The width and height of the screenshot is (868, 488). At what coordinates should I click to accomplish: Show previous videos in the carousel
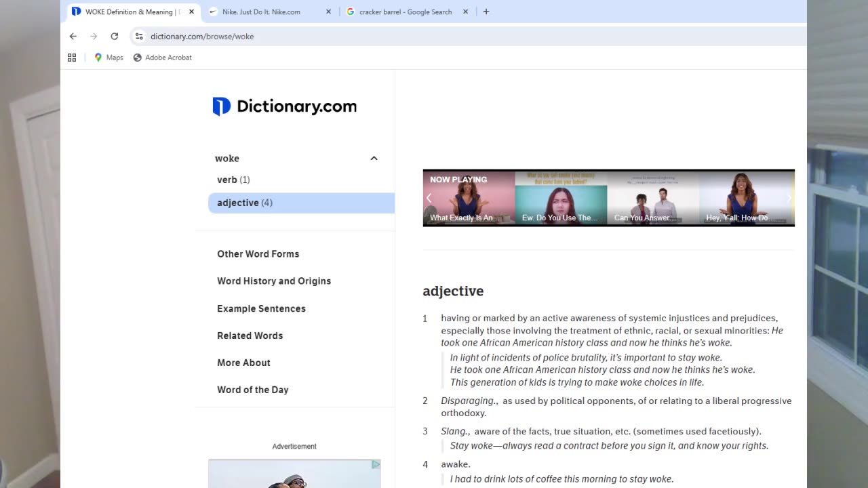point(429,198)
